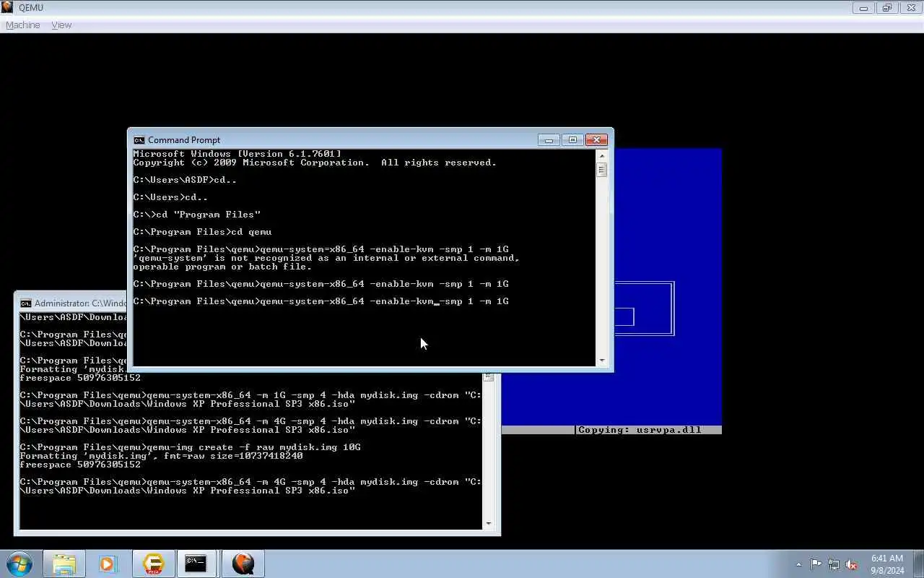
Task: Click the 'operable program or batch file.' line
Action: pos(222,267)
